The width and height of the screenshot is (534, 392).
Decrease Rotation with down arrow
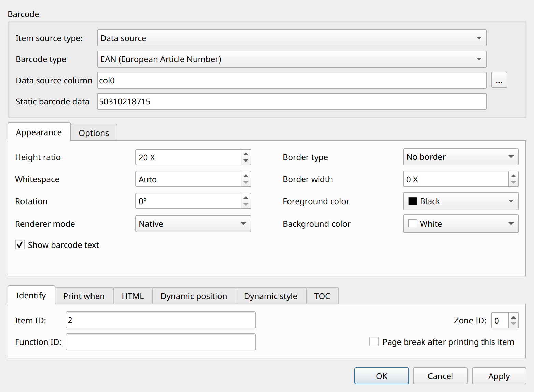click(246, 205)
